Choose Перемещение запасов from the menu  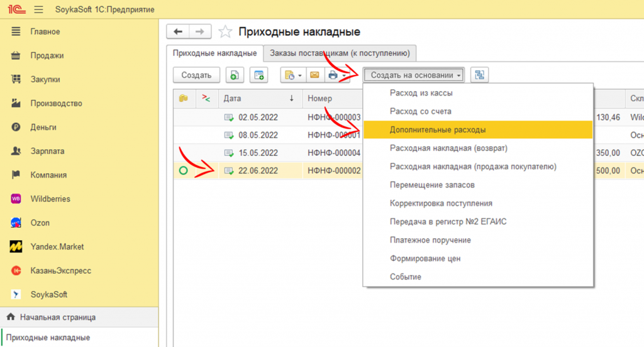tap(432, 185)
